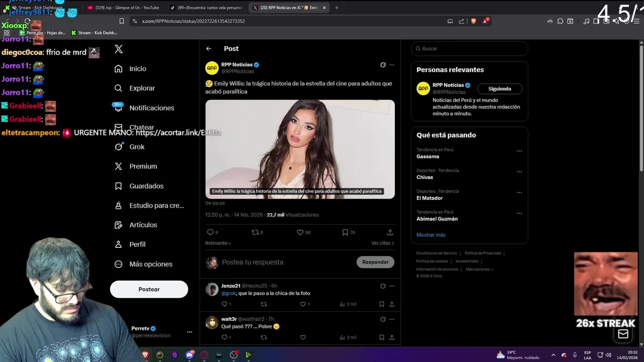Click the Brave shields icon in address bar

(x=473, y=21)
